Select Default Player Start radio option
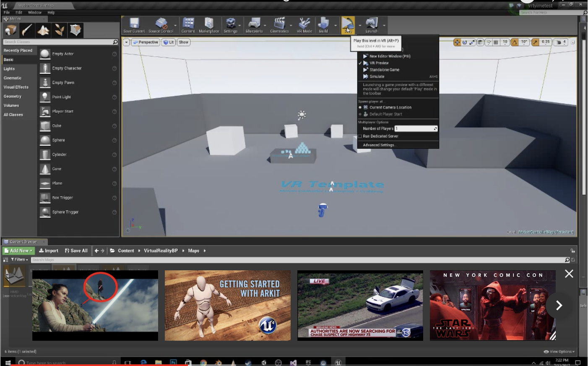The image size is (588, 366). point(360,114)
